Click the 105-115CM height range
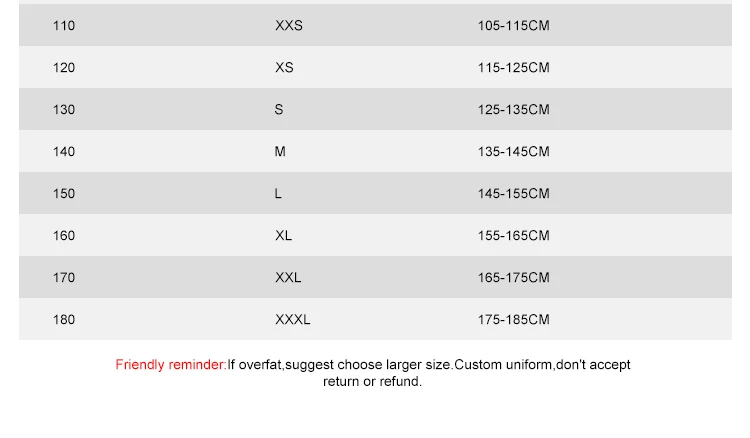This screenshot has width=750, height=438. [514, 25]
